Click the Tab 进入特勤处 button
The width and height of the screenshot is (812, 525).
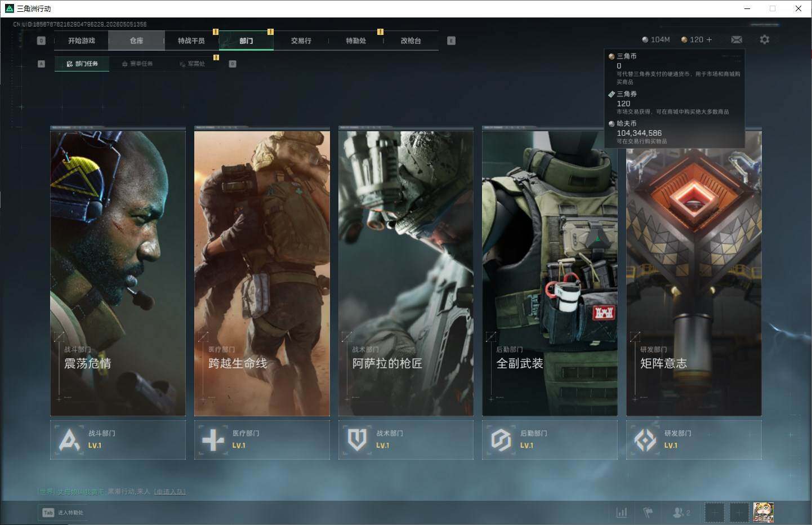click(63, 513)
